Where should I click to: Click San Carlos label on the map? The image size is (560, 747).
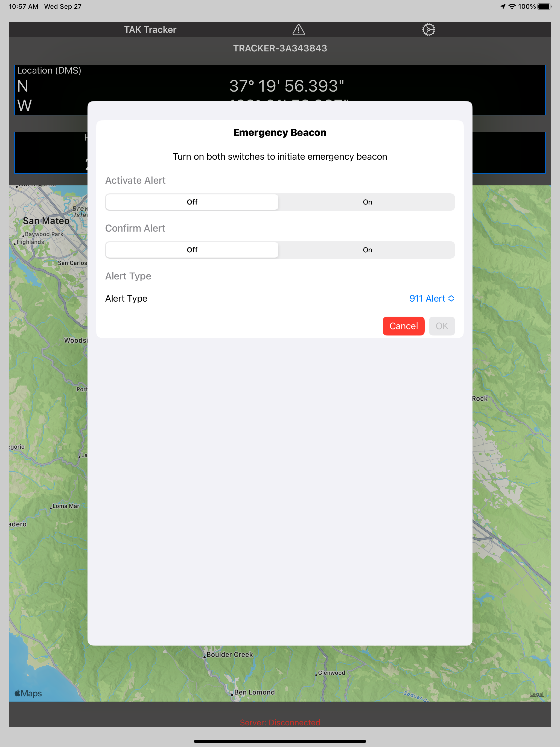pos(72,263)
